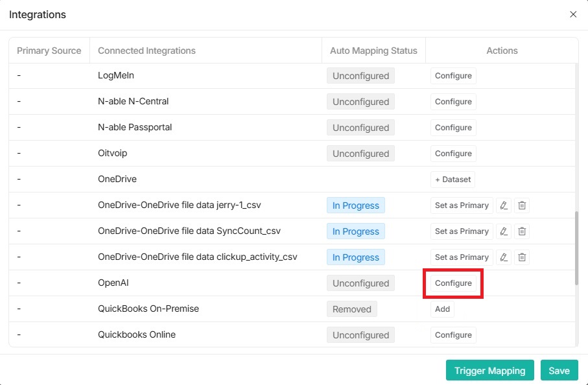Image resolution: width=588 pixels, height=385 pixels.
Task: Click the N-able Passportal row name
Action: (135, 127)
